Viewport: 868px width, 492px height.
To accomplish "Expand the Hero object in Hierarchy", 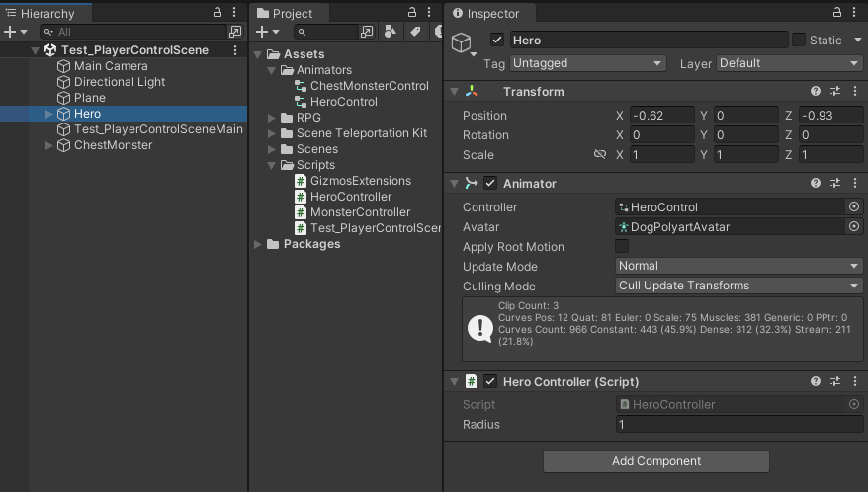I will click(x=48, y=114).
